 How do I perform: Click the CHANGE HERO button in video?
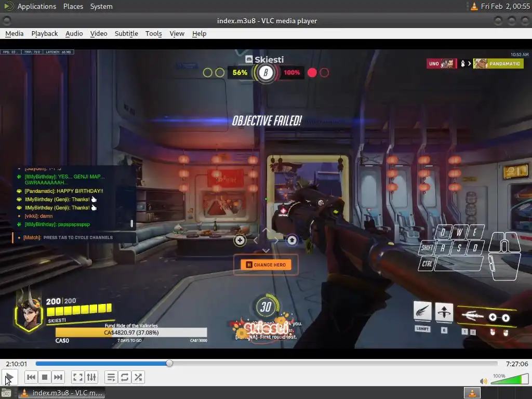click(266, 264)
